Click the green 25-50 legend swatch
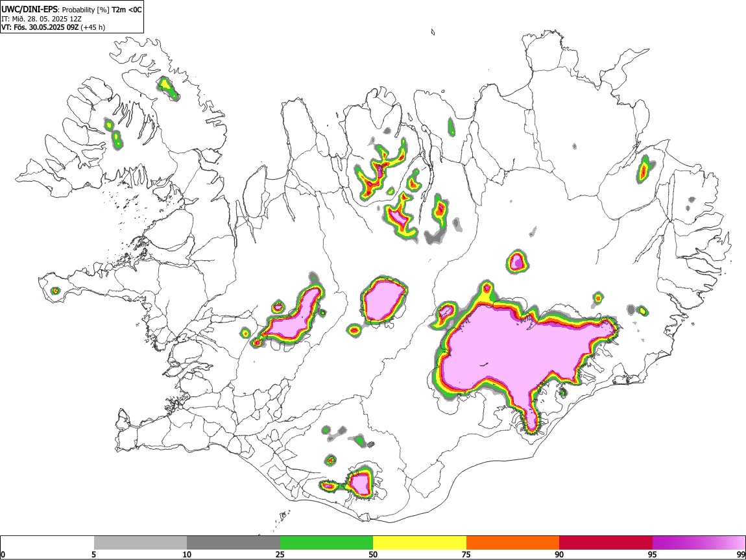 pos(326,543)
